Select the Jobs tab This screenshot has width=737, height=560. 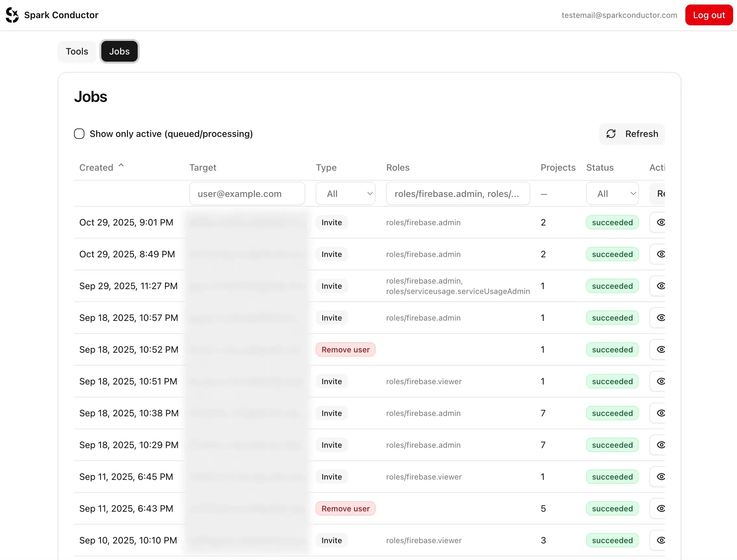tap(119, 51)
